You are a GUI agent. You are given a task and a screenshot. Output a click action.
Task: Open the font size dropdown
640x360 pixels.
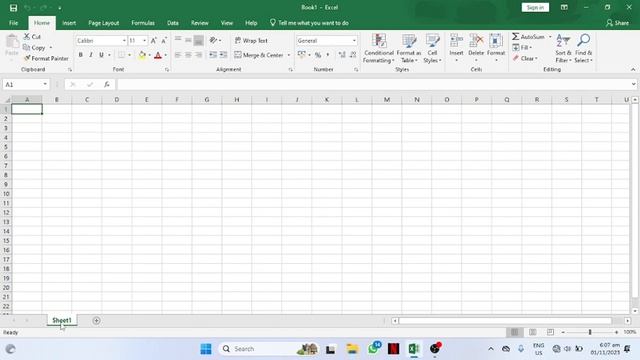[144, 41]
